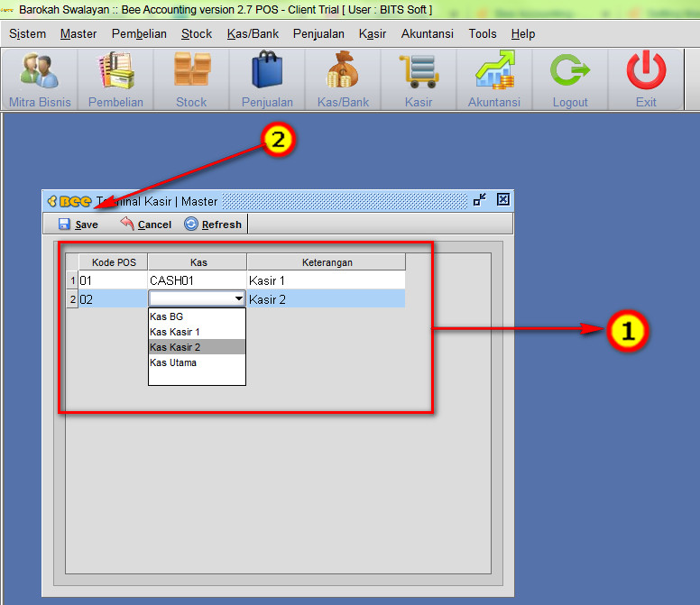Screen dimensions: 700x605
Task: Click row number 2 header
Action: click(x=72, y=299)
